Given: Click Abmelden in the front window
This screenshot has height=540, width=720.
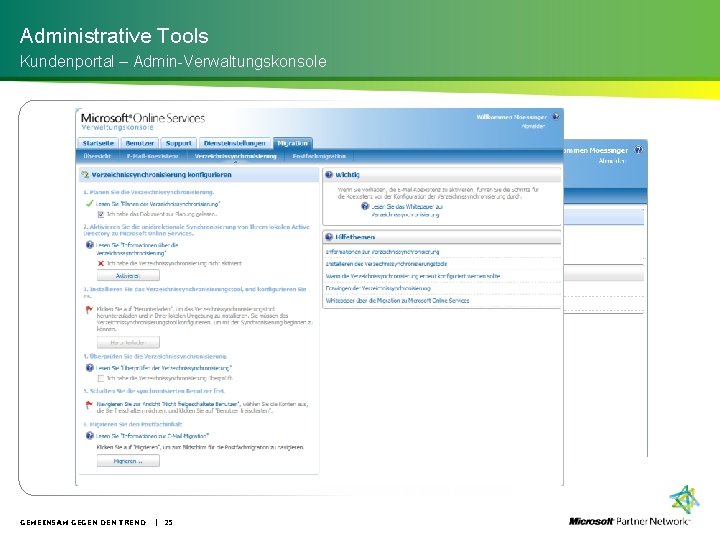Looking at the screenshot, I should (533, 126).
